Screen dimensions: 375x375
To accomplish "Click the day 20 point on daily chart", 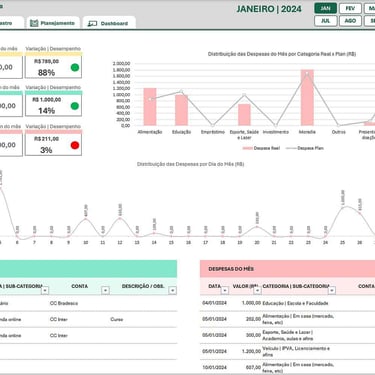I will (x=257, y=227).
